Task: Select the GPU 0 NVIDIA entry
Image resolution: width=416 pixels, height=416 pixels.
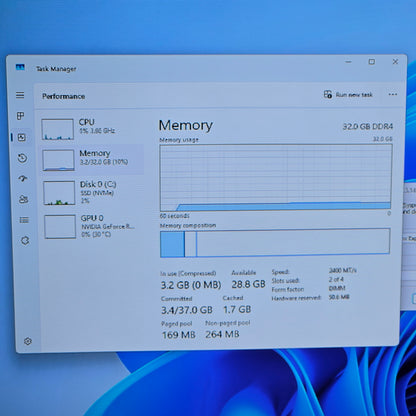Action: point(94,226)
